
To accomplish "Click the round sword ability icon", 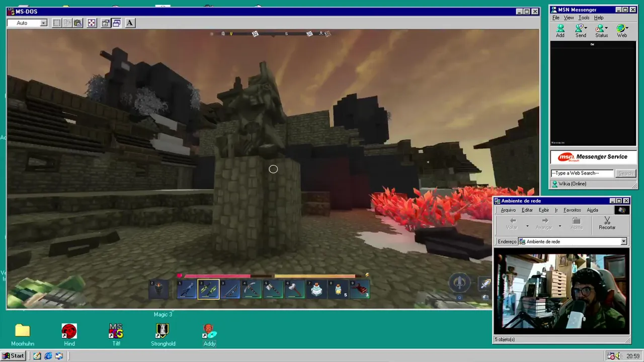I will tap(459, 283).
